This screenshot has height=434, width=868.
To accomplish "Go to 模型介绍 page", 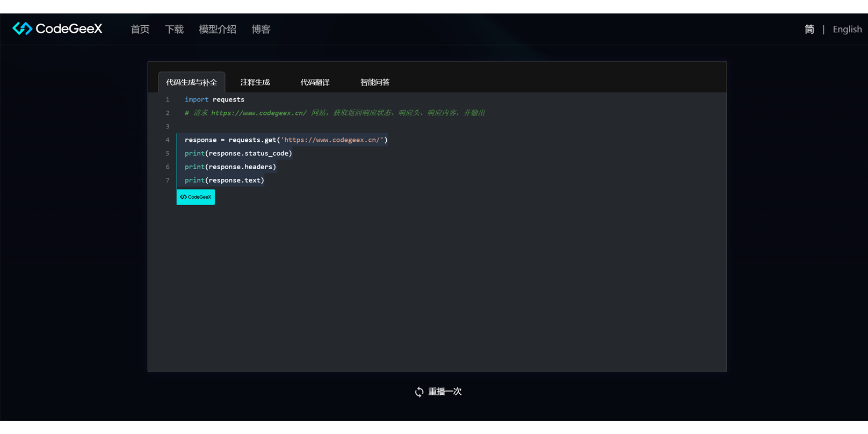I will click(x=218, y=29).
